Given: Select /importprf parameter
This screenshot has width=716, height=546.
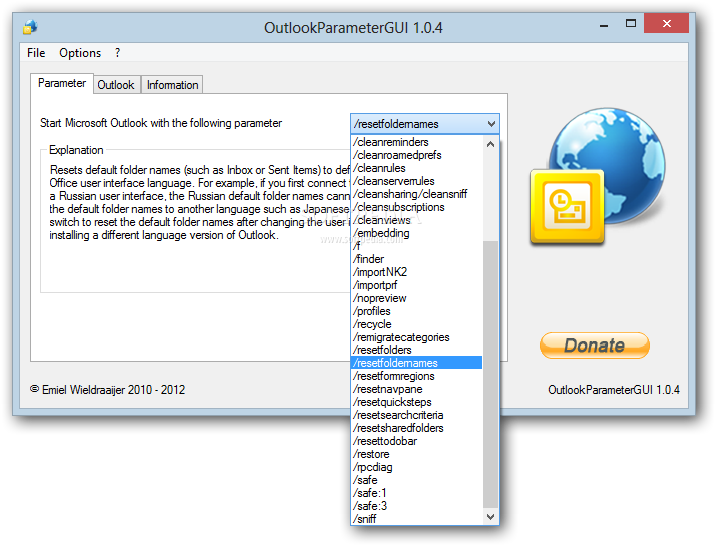Looking at the screenshot, I should coord(416,285).
